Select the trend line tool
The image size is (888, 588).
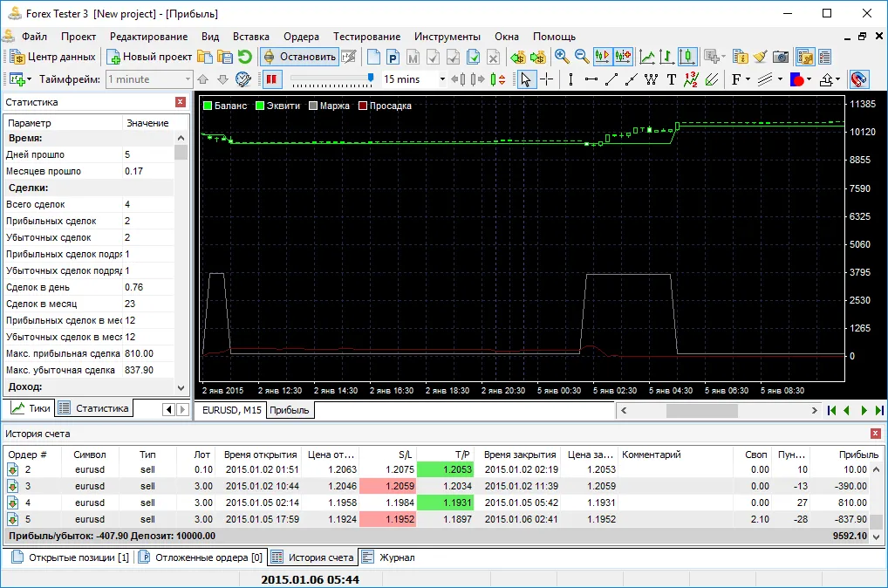tap(611, 79)
